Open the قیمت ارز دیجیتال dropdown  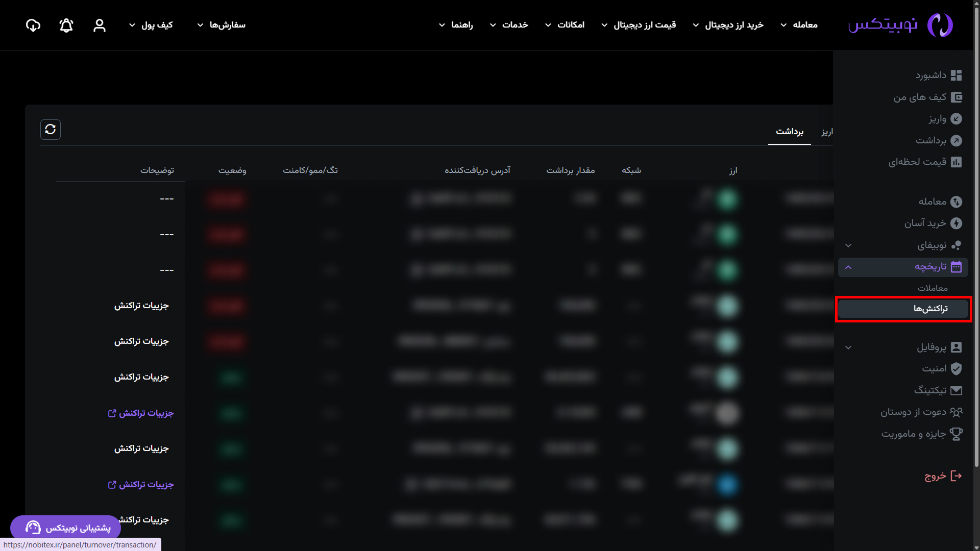pos(639,25)
